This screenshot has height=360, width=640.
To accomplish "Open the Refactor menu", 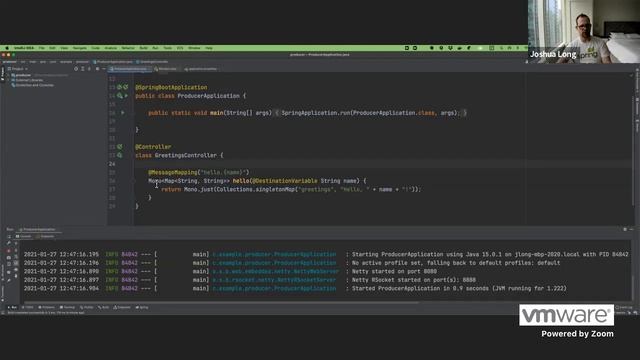I will pyautogui.click(x=128, y=48).
